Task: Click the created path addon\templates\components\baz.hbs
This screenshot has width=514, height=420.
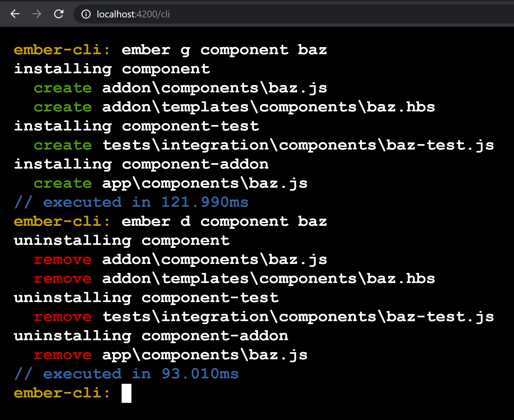Action: coord(269,107)
